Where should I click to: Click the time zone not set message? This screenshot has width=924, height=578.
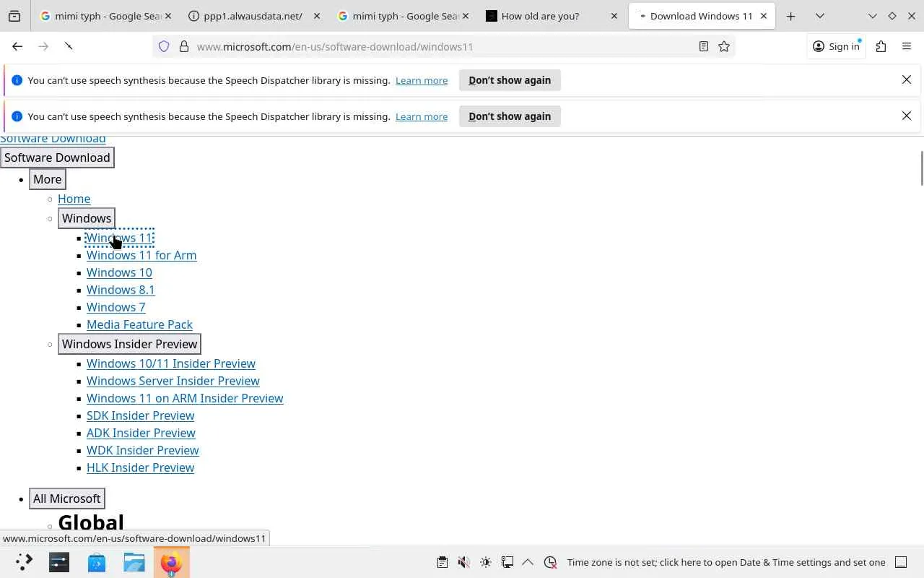pyautogui.click(x=726, y=562)
